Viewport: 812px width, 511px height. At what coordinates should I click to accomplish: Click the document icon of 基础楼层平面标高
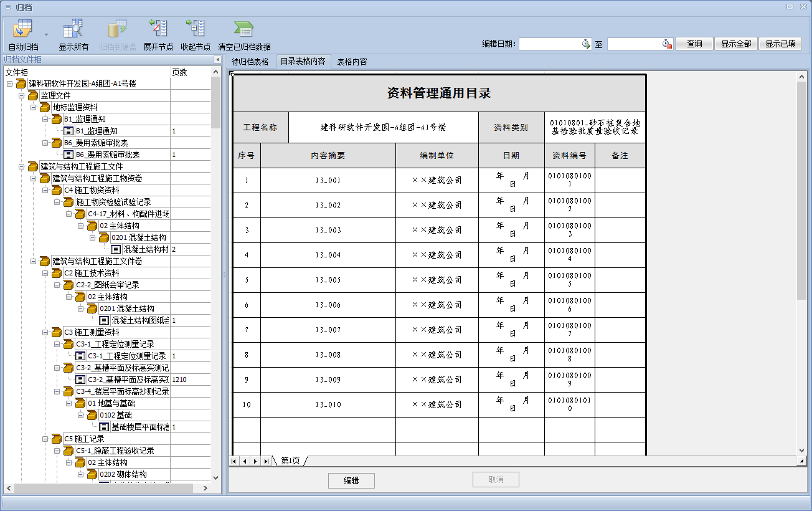[104, 427]
